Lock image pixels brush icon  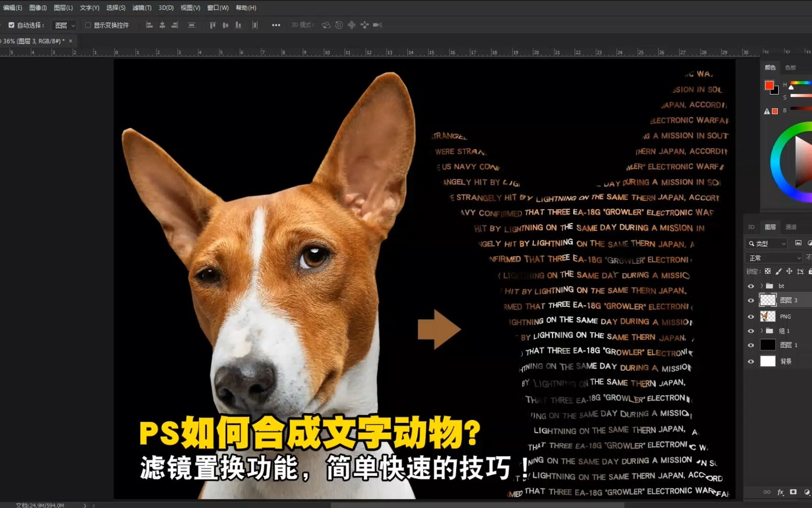[x=779, y=271]
